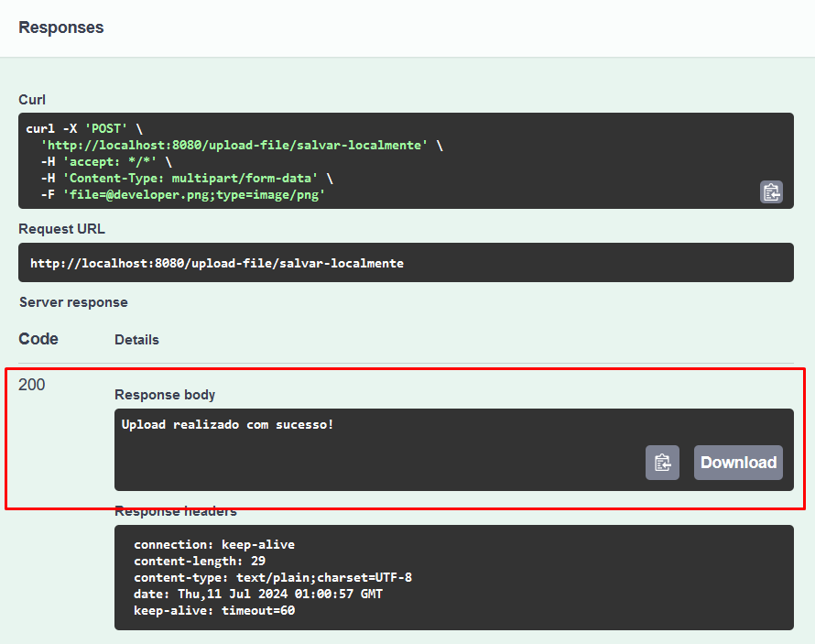Click the connection: keep-alive header
This screenshot has height=644, width=815.
[214, 545]
